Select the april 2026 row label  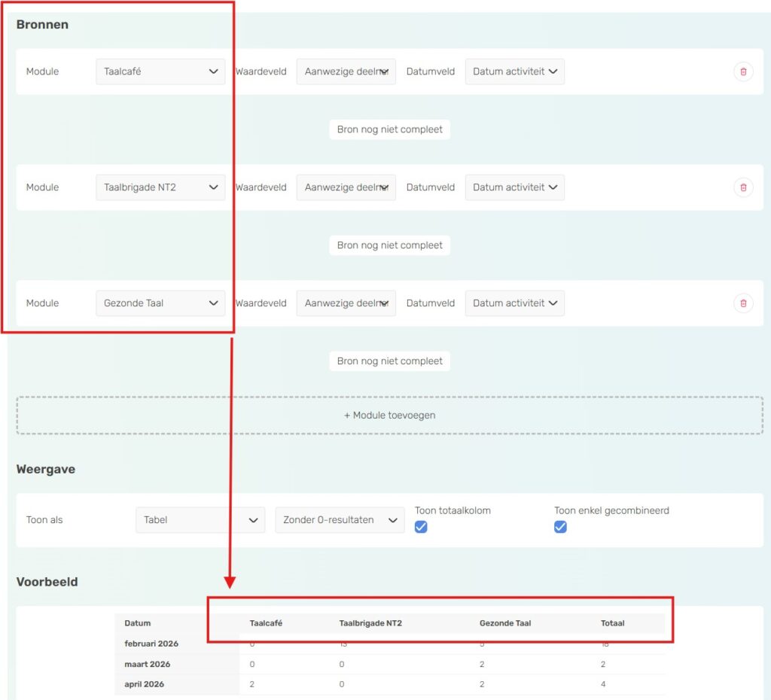[x=144, y=684]
